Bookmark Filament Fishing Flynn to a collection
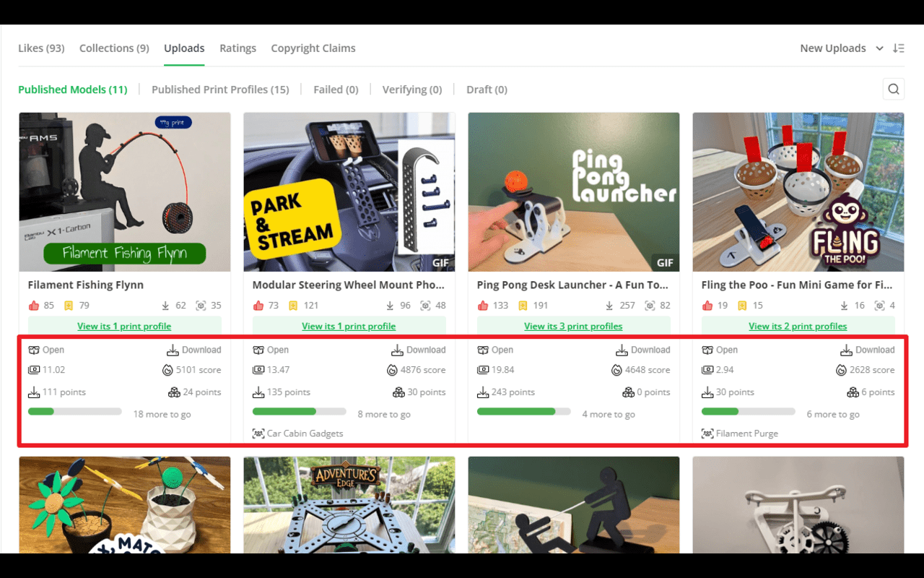 70,306
